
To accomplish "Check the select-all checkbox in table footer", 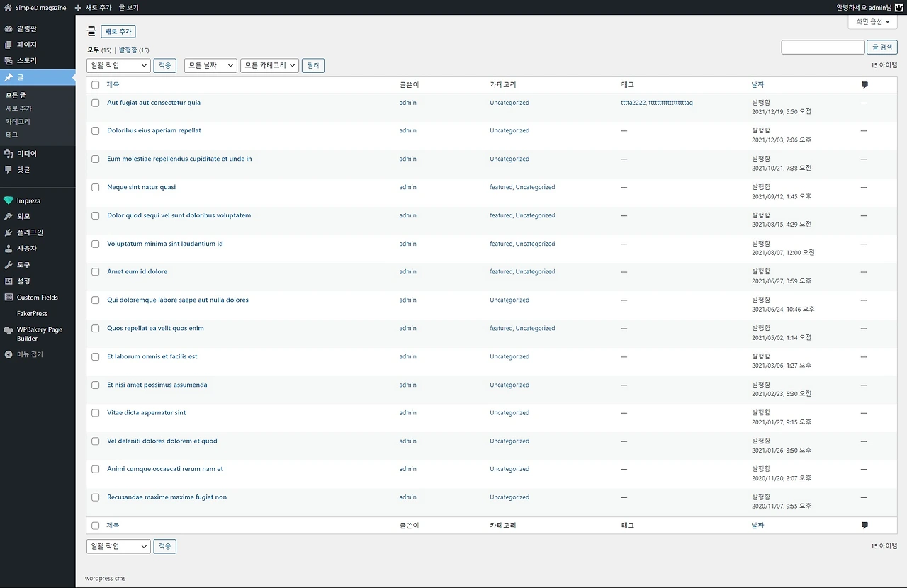I will coord(96,526).
